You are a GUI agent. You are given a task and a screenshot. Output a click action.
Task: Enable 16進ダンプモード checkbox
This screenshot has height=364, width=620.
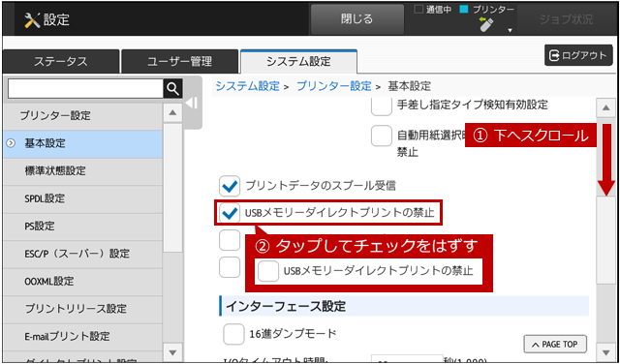[233, 334]
